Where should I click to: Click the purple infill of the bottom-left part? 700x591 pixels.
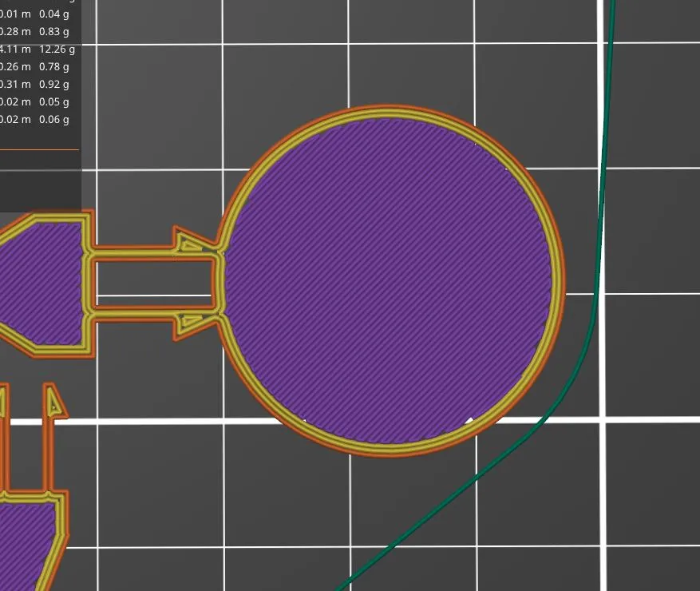pos(24,535)
